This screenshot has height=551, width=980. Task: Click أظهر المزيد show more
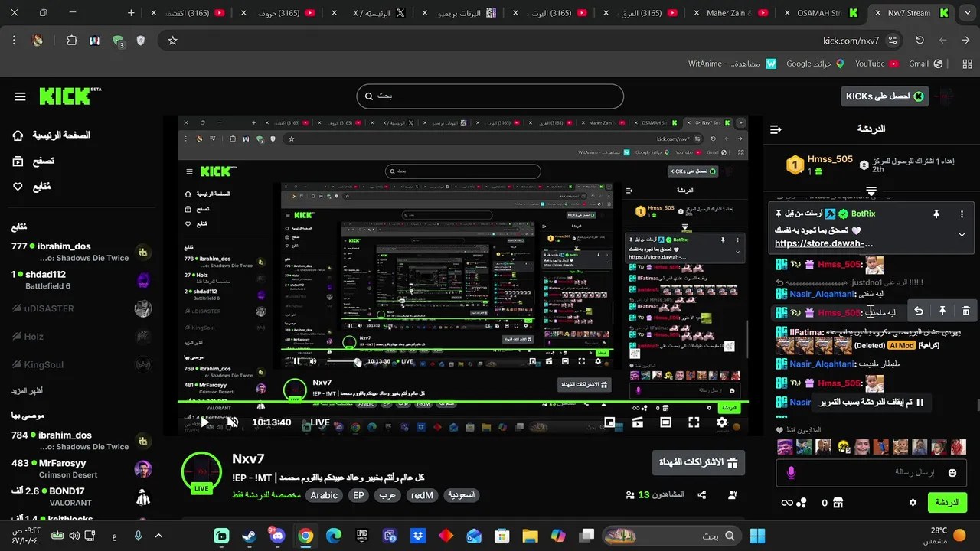coord(27,390)
